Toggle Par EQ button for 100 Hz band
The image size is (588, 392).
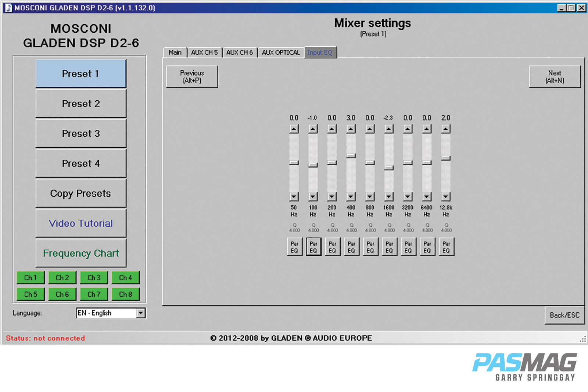pos(313,247)
